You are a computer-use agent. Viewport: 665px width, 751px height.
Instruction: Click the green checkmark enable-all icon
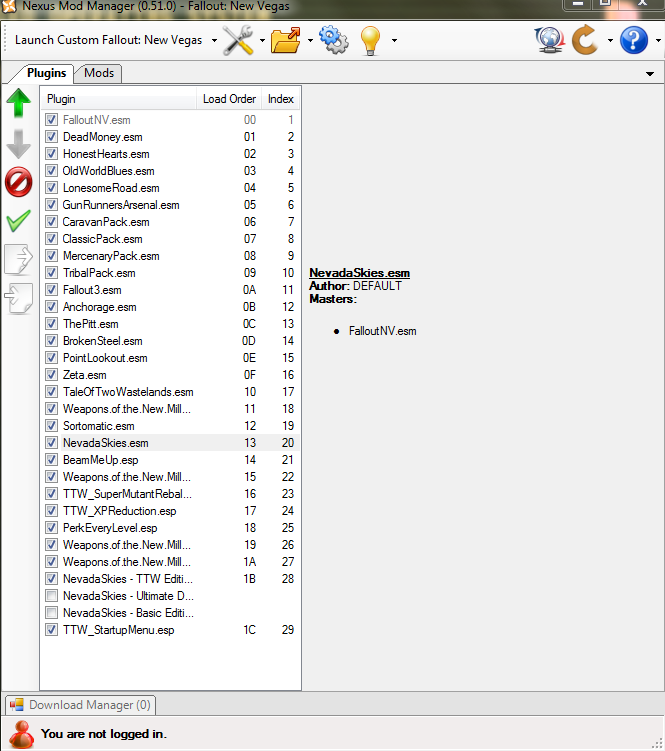point(19,221)
